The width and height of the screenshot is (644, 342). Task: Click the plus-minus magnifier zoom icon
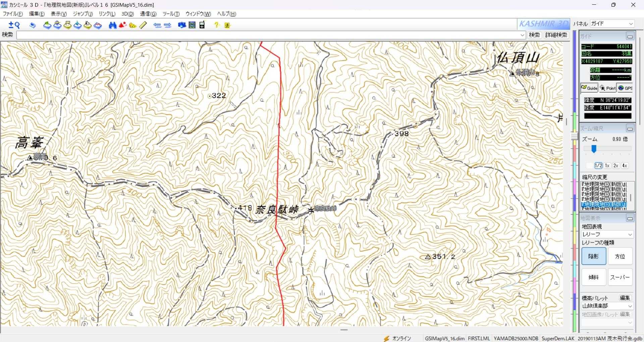coord(14,25)
